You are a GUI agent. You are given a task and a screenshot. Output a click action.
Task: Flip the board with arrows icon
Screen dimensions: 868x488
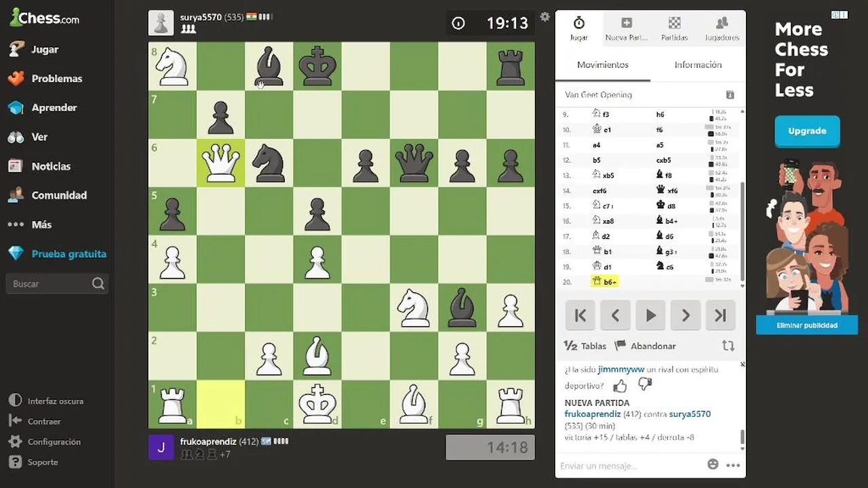click(728, 346)
